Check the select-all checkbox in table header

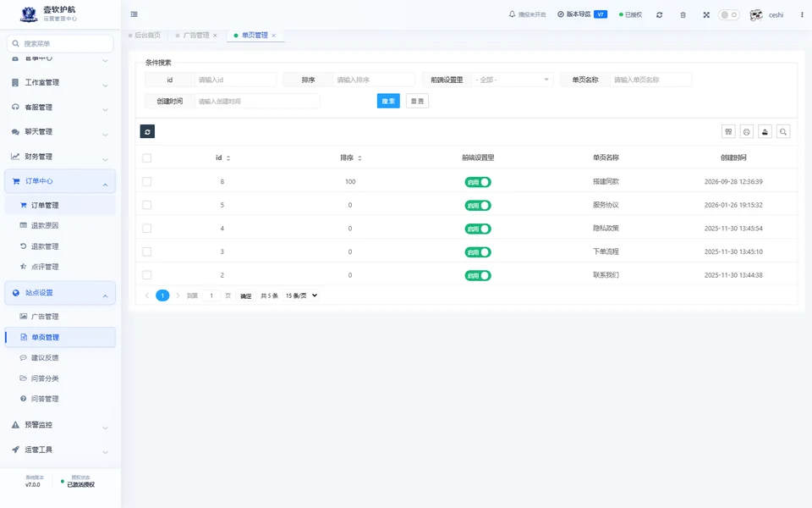(x=147, y=158)
